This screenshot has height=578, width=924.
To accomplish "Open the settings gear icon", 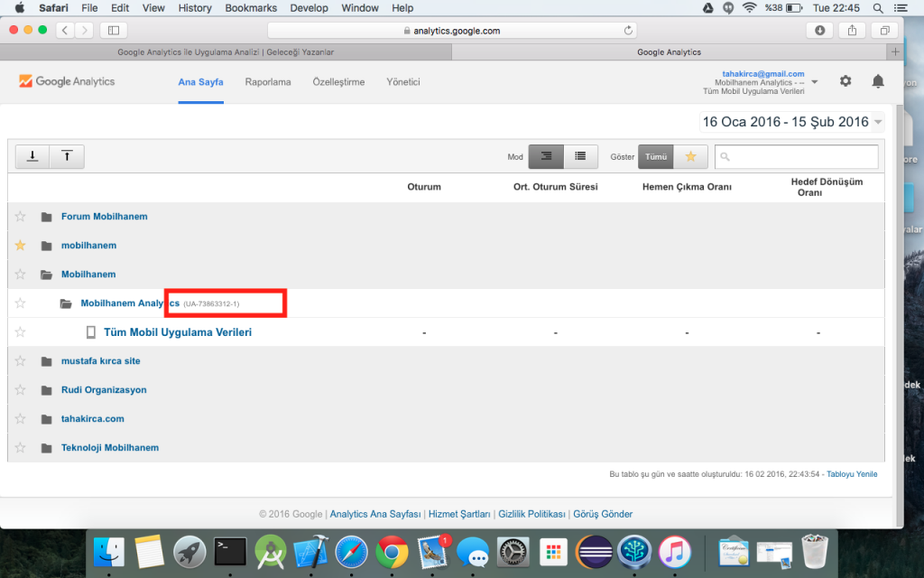I will tap(845, 81).
